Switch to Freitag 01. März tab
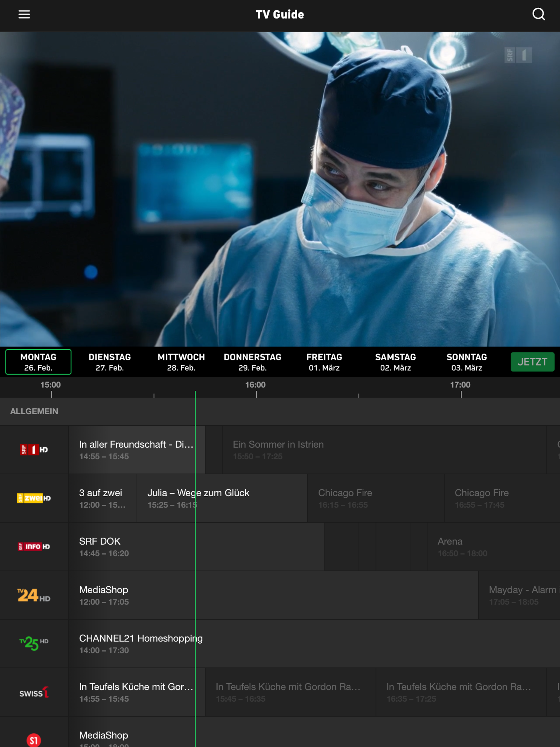The height and width of the screenshot is (747, 560). point(324,362)
